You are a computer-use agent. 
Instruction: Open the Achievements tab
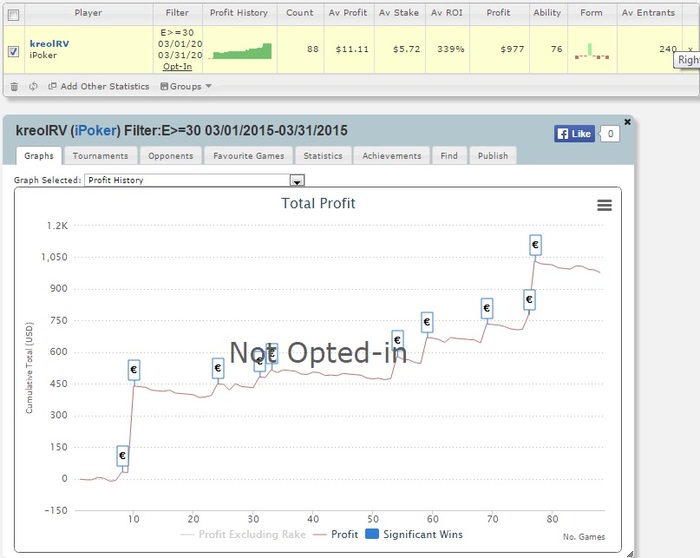pyautogui.click(x=392, y=156)
